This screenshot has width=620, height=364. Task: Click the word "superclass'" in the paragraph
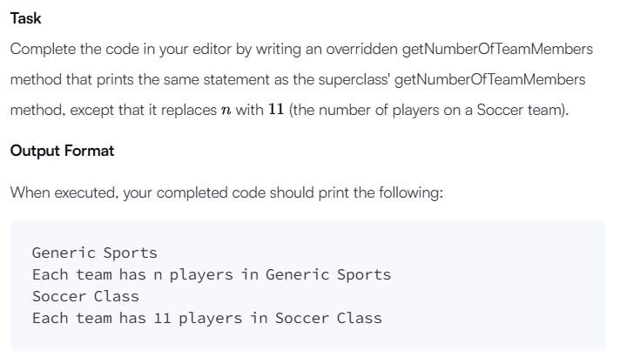click(x=354, y=79)
